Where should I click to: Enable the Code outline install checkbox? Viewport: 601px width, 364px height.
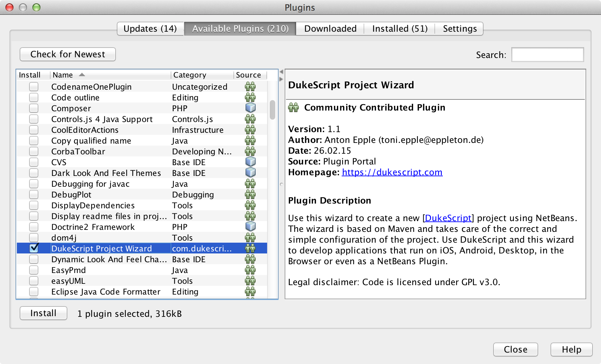[34, 97]
